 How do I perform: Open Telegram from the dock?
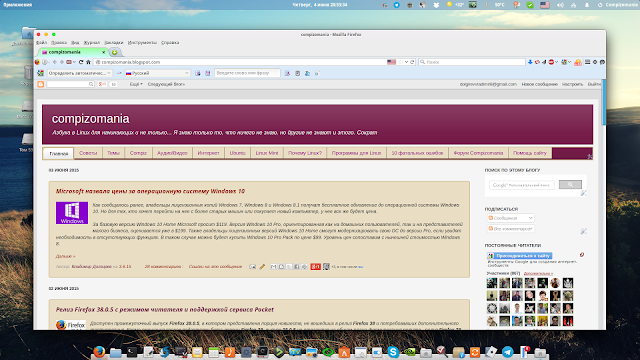(x=507, y=352)
